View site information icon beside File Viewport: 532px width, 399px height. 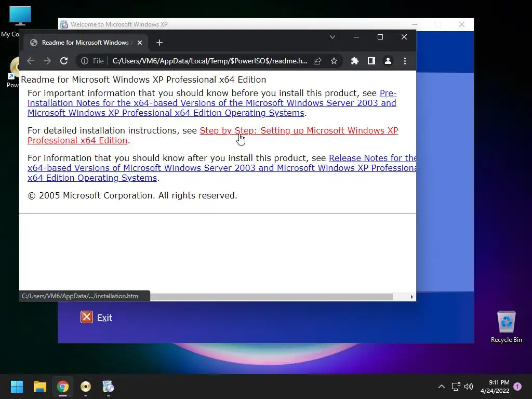pyautogui.click(x=85, y=61)
